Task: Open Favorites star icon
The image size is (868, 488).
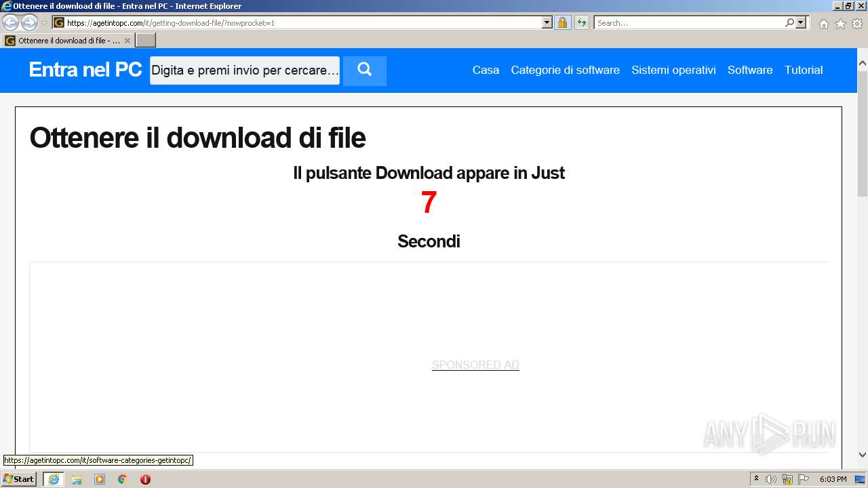Action: coord(840,24)
